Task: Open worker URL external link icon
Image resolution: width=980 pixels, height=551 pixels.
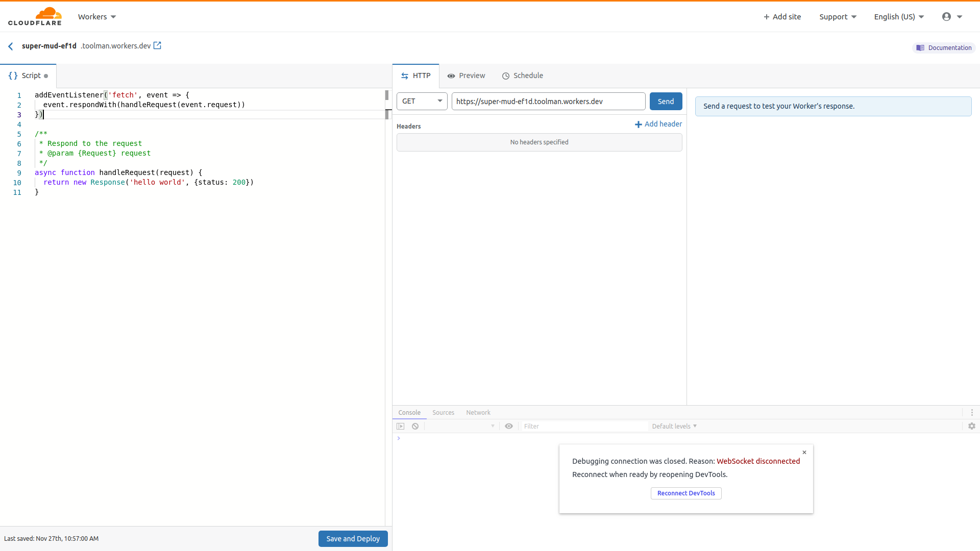Action: point(158,46)
